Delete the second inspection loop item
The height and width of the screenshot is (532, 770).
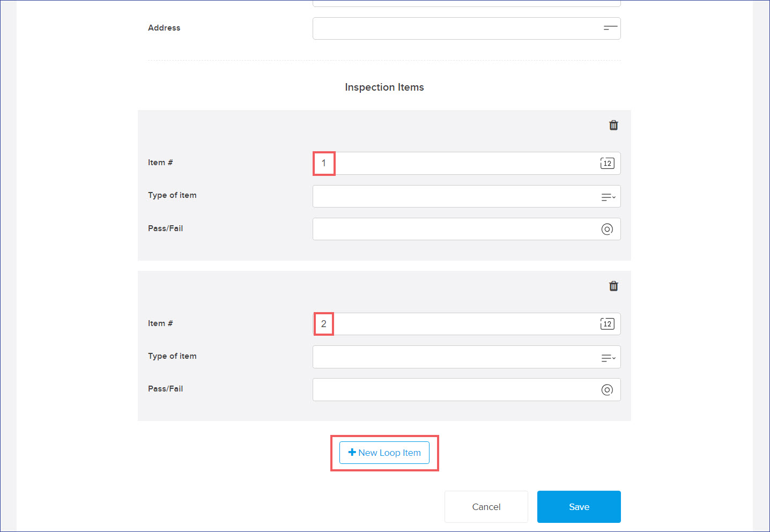click(x=613, y=286)
